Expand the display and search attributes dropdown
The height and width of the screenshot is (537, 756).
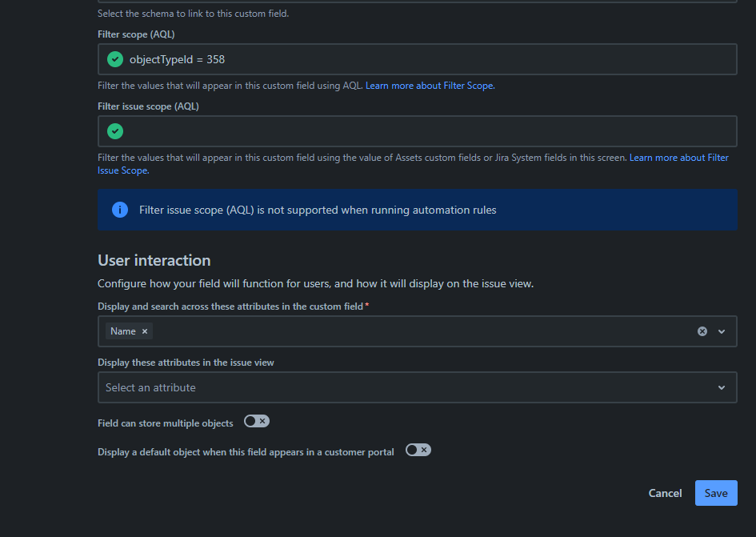pyautogui.click(x=722, y=331)
